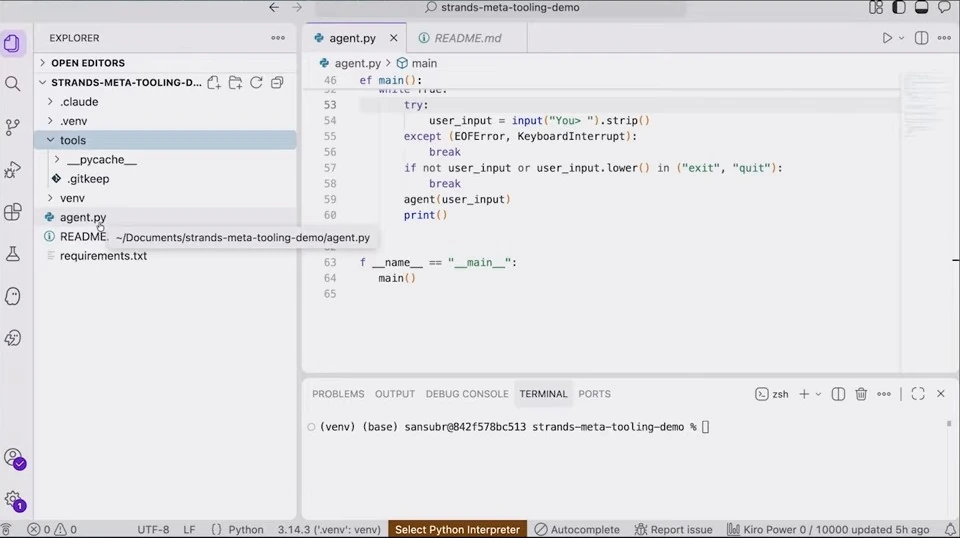The height and width of the screenshot is (538, 960).
Task: Kill the terminal with the trash icon
Action: tap(861, 394)
